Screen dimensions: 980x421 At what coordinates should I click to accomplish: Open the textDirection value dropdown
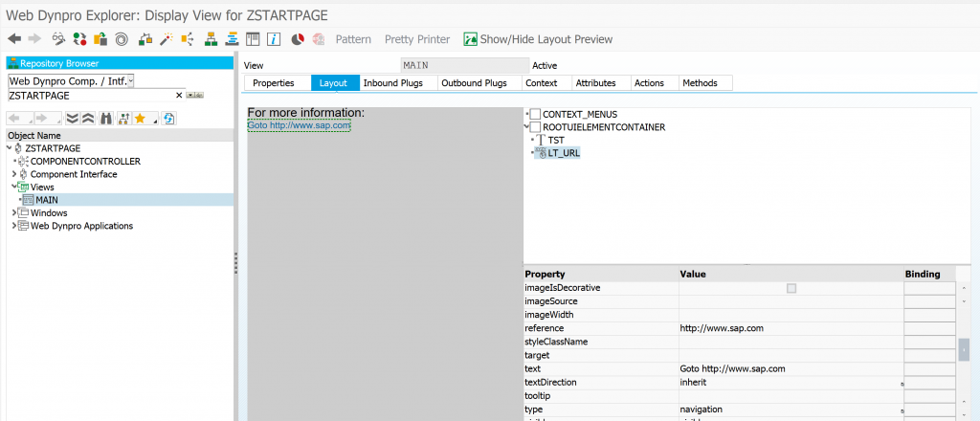(902, 384)
